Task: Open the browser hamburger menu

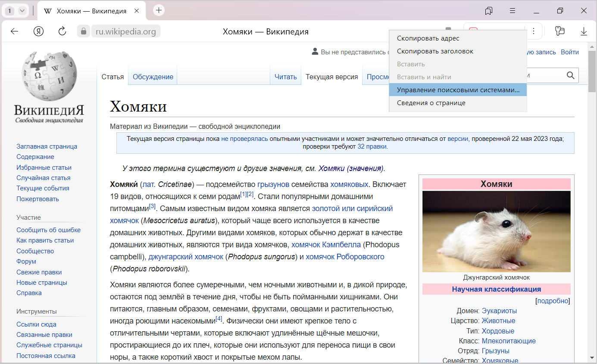Action: 513,11
